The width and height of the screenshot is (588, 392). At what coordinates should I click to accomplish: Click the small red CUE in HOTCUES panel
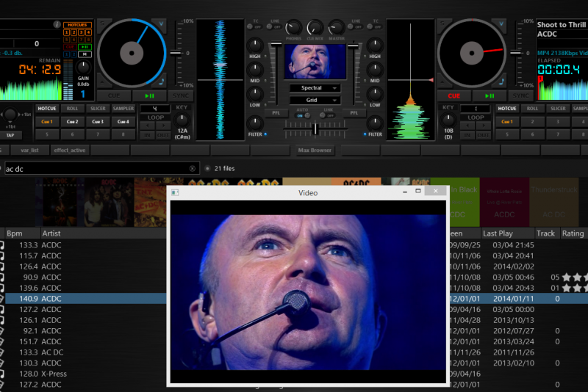coord(70,47)
